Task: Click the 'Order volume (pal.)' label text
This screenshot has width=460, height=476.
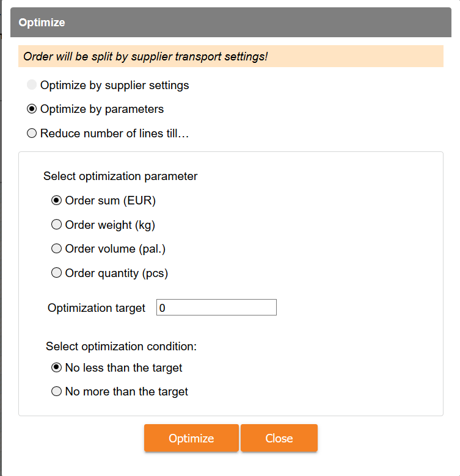Action: pyautogui.click(x=115, y=249)
